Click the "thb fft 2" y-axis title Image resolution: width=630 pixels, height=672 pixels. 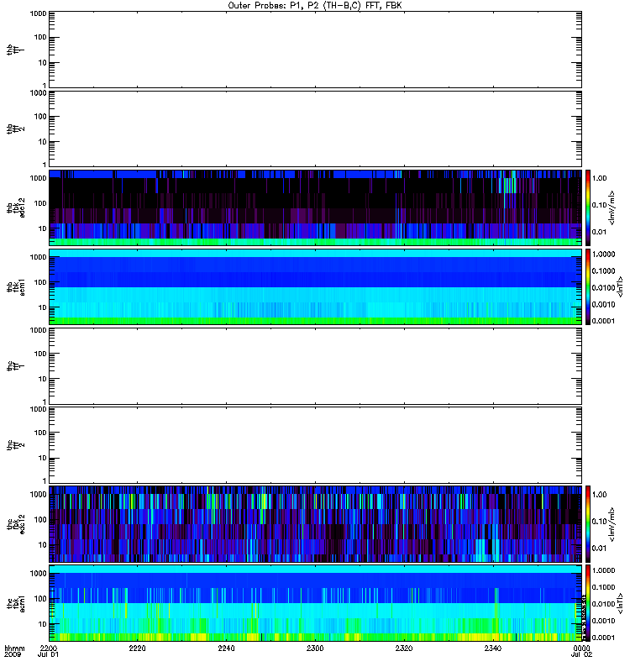[15, 129]
